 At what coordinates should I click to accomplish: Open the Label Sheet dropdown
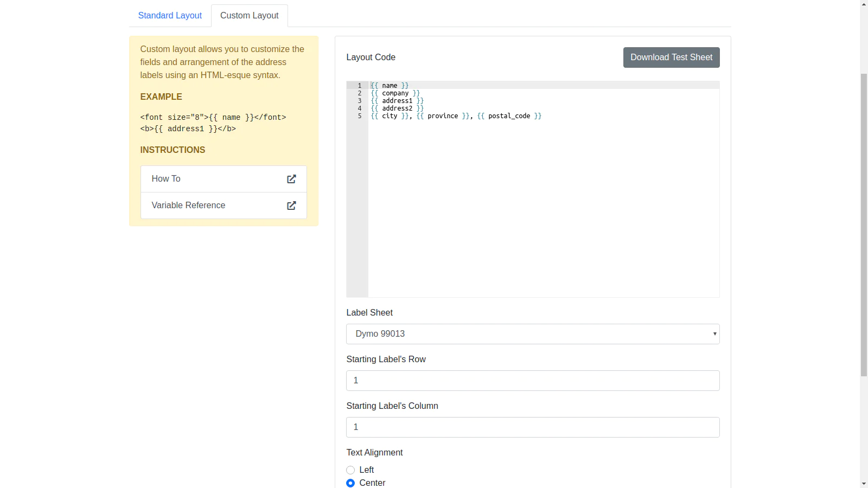point(533,334)
